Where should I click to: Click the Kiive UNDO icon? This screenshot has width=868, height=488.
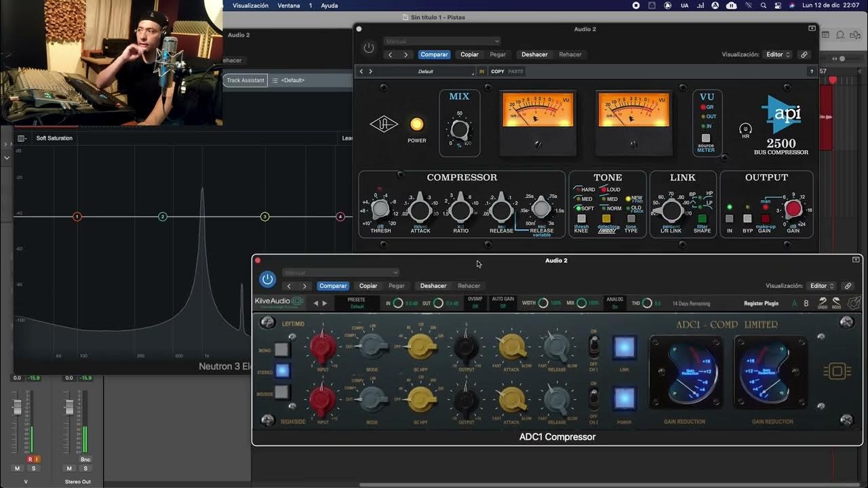click(823, 303)
